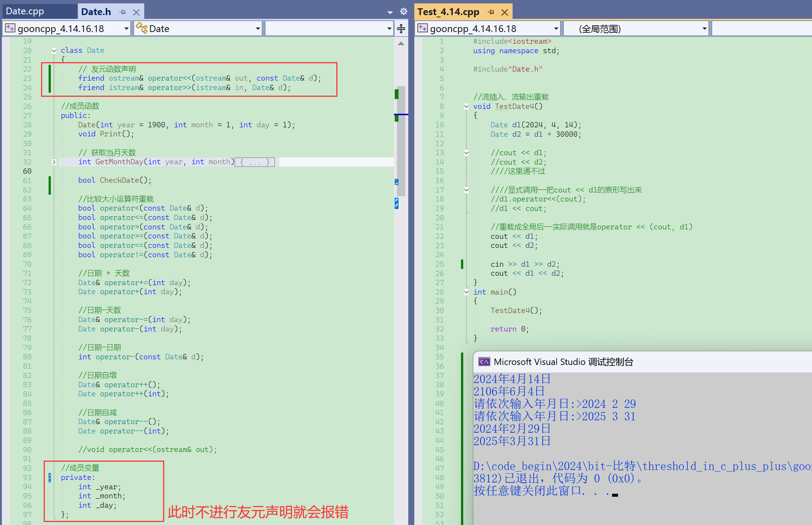The width and height of the screenshot is (812, 525).
Task: Click line number 60 in Date.h
Action: tap(27, 171)
